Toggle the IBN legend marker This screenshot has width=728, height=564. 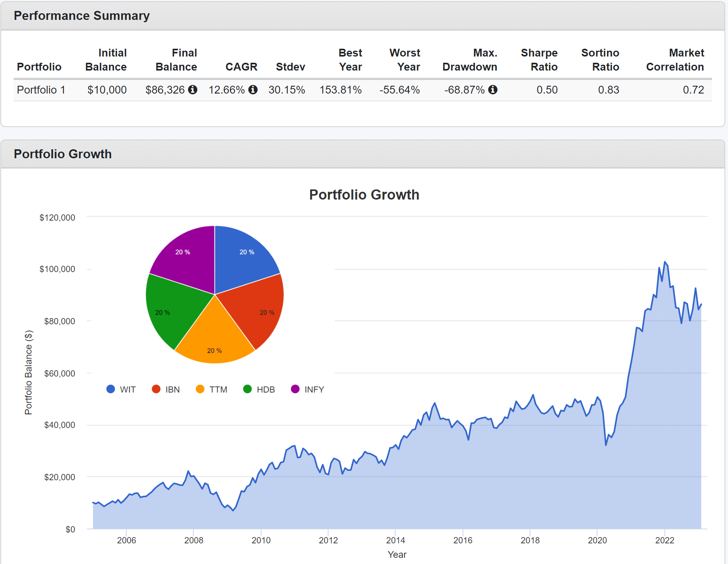[156, 389]
